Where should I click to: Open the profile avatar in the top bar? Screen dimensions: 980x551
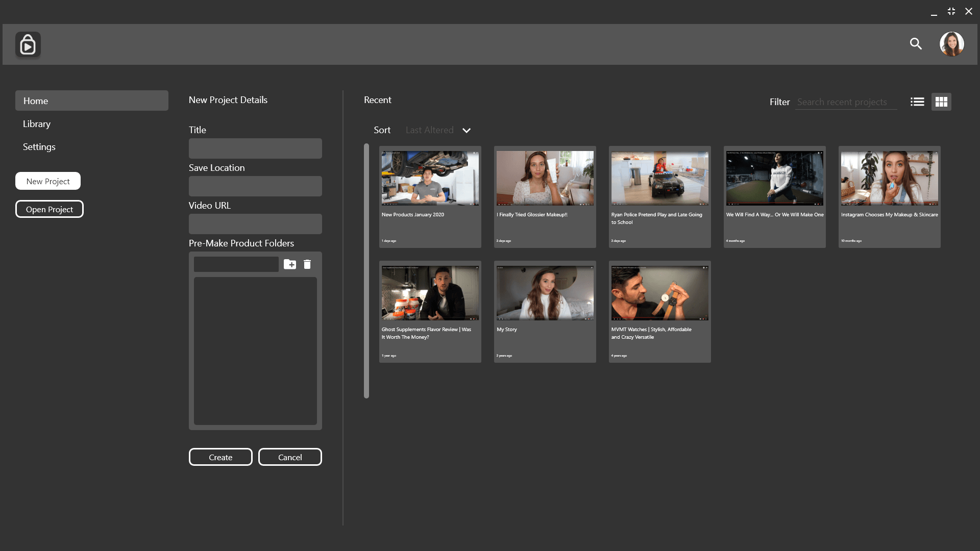point(951,44)
